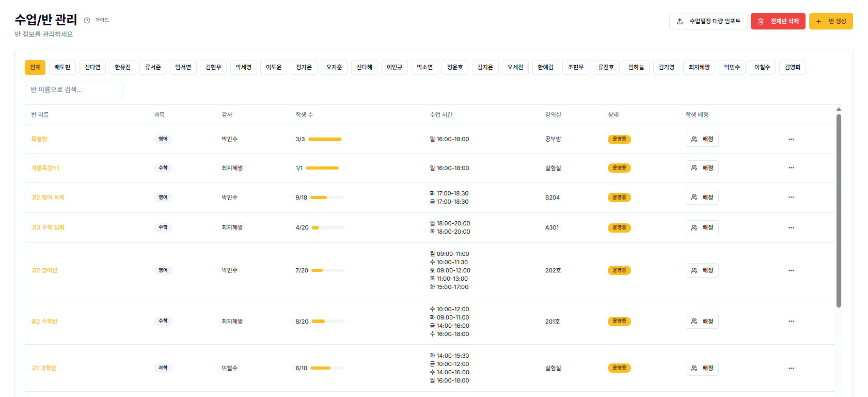Select the 전체 teacher filter tab
Image resolution: width=868 pixels, height=397 pixels.
pyautogui.click(x=35, y=67)
